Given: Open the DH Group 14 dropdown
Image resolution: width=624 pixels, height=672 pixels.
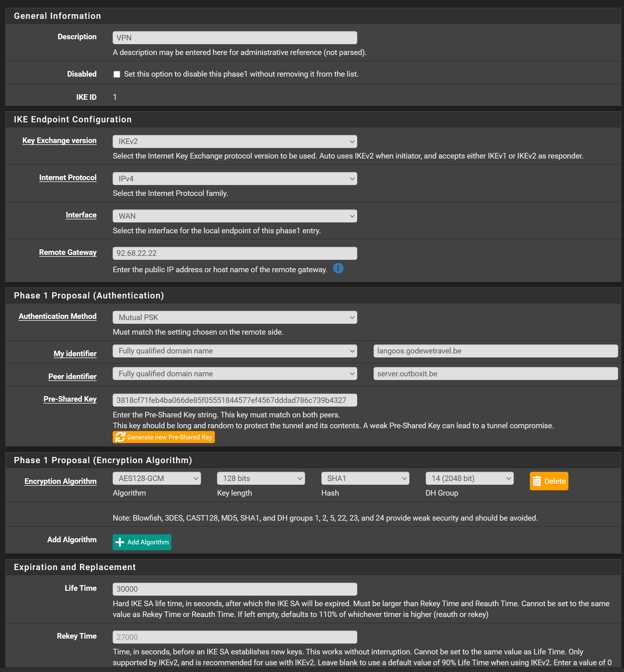Looking at the screenshot, I should pos(469,478).
